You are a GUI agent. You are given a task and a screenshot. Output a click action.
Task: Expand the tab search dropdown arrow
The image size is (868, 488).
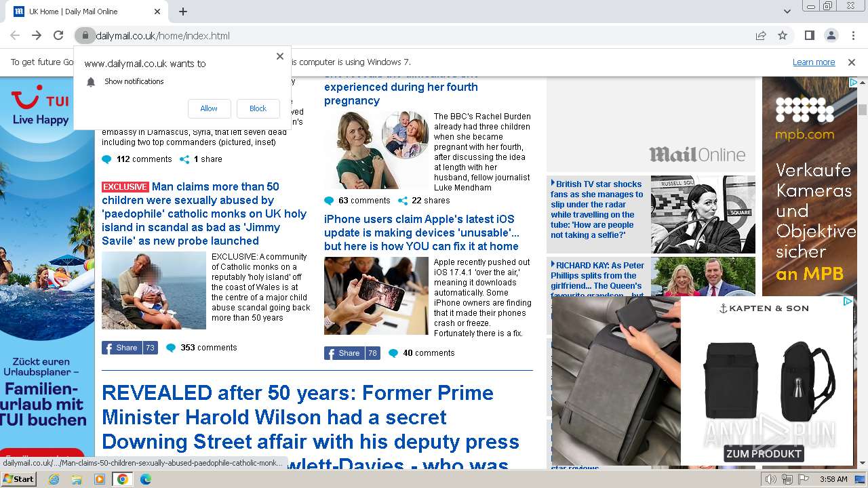[787, 12]
